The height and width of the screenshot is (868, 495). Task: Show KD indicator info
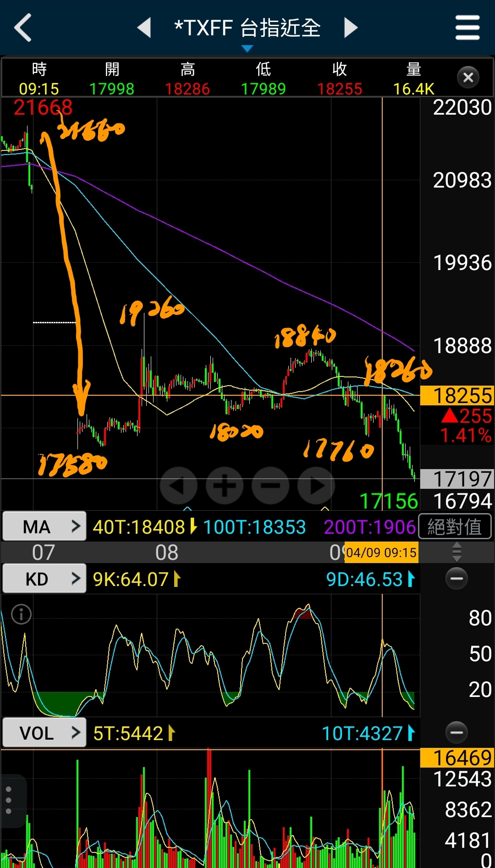click(x=21, y=614)
